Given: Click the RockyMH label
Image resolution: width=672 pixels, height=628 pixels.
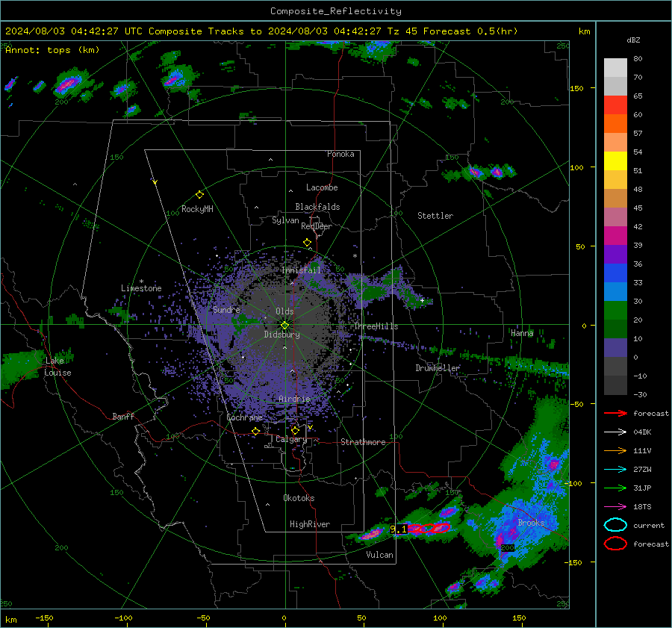Looking at the screenshot, I should [x=197, y=209].
